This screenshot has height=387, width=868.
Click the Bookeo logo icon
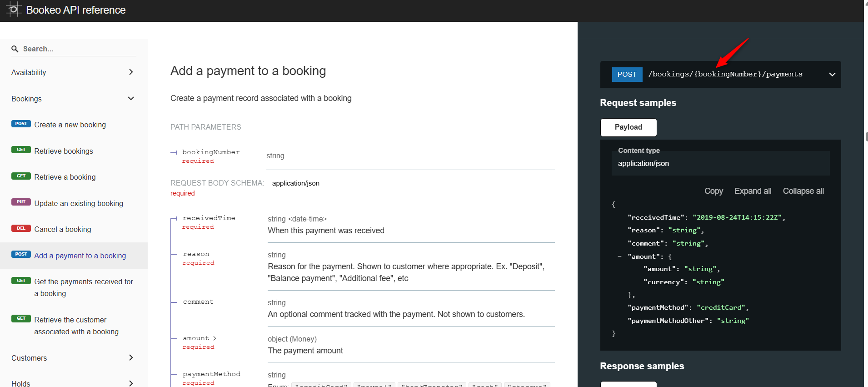(x=14, y=10)
